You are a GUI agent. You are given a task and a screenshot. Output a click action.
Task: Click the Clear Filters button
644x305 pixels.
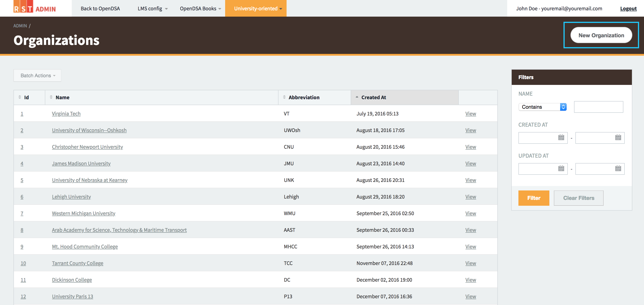click(x=579, y=198)
